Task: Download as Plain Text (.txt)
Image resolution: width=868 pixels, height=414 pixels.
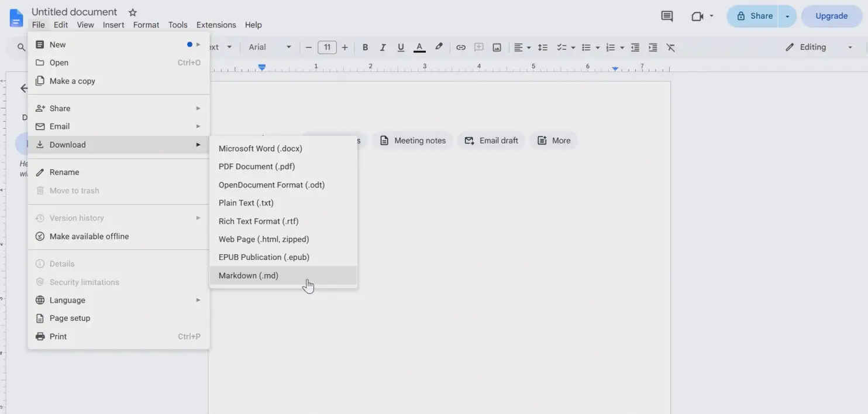Action: tap(284, 203)
